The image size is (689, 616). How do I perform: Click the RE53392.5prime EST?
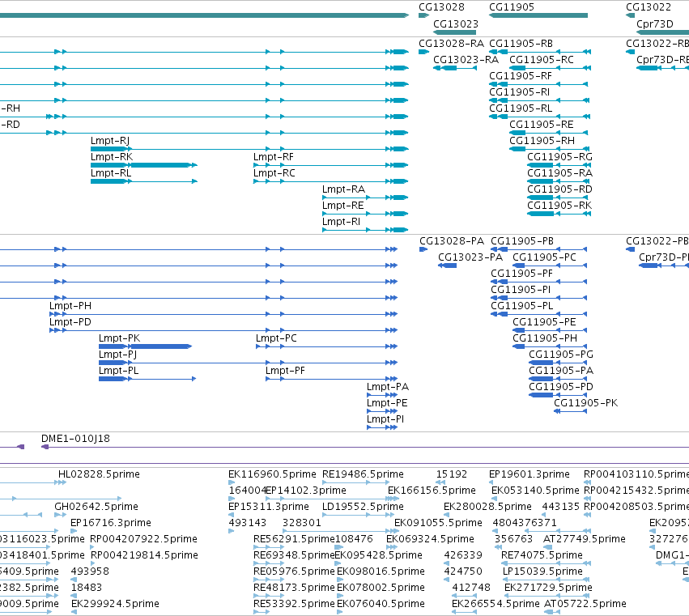pos(262,612)
